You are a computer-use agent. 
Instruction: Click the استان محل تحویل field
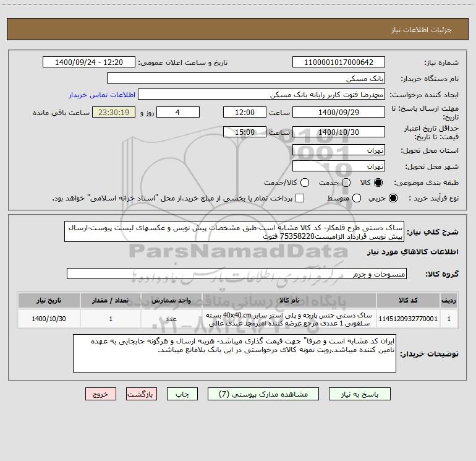tap(339, 150)
